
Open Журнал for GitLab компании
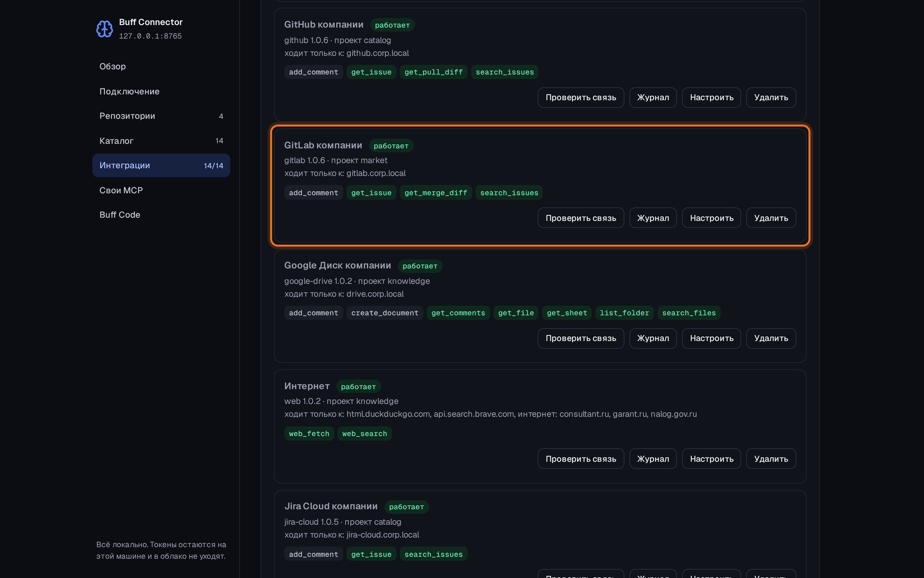pos(653,218)
